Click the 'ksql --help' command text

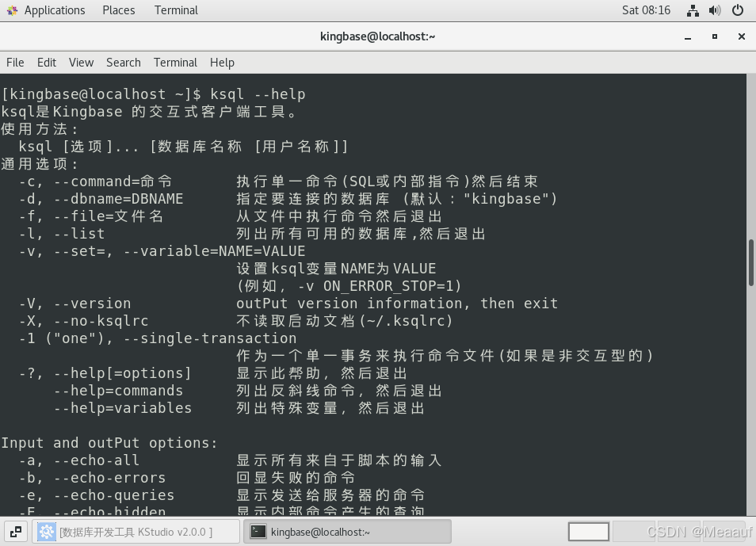[x=258, y=94]
